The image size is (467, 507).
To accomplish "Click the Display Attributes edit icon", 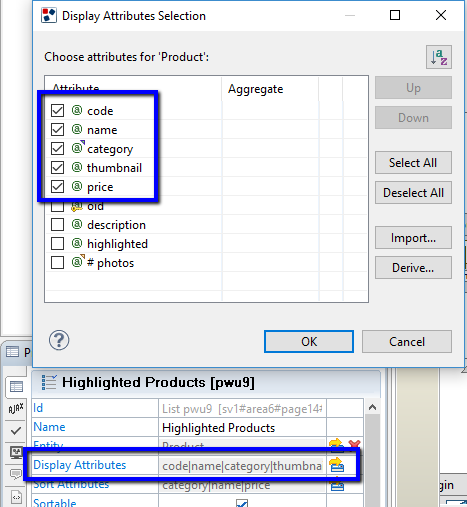I will (337, 465).
